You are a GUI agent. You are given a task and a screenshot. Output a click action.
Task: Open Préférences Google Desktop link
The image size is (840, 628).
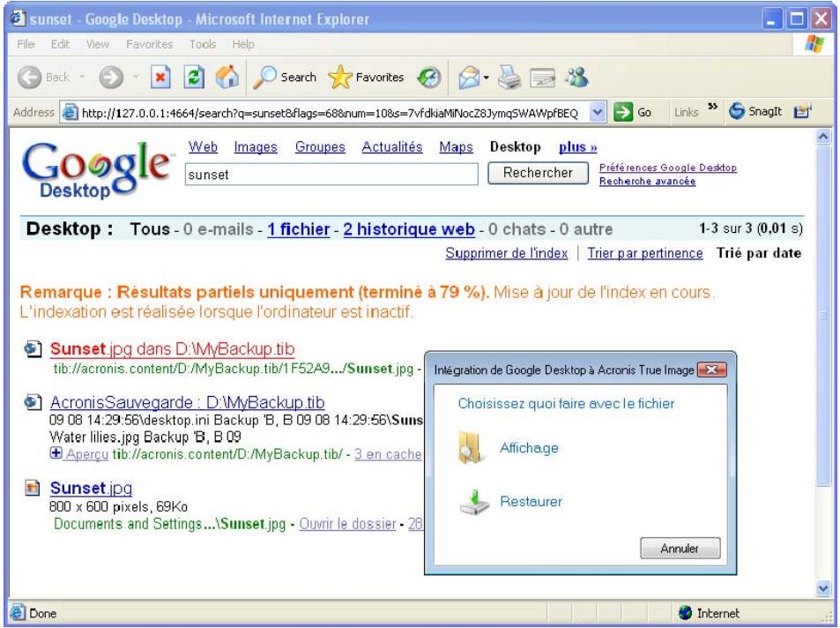667,168
